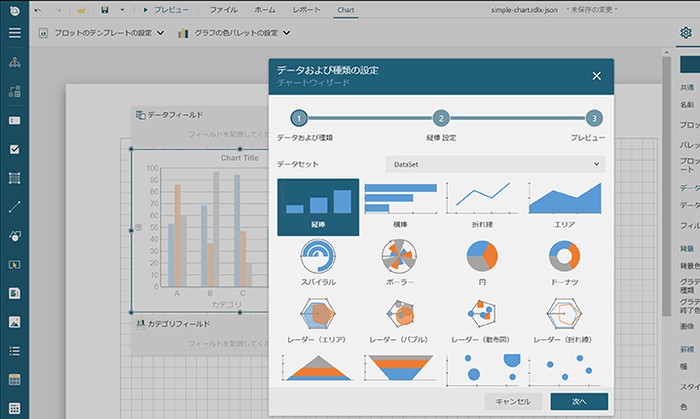Open the settings gear at top right
The height and width of the screenshot is (419, 700).
[x=685, y=33]
